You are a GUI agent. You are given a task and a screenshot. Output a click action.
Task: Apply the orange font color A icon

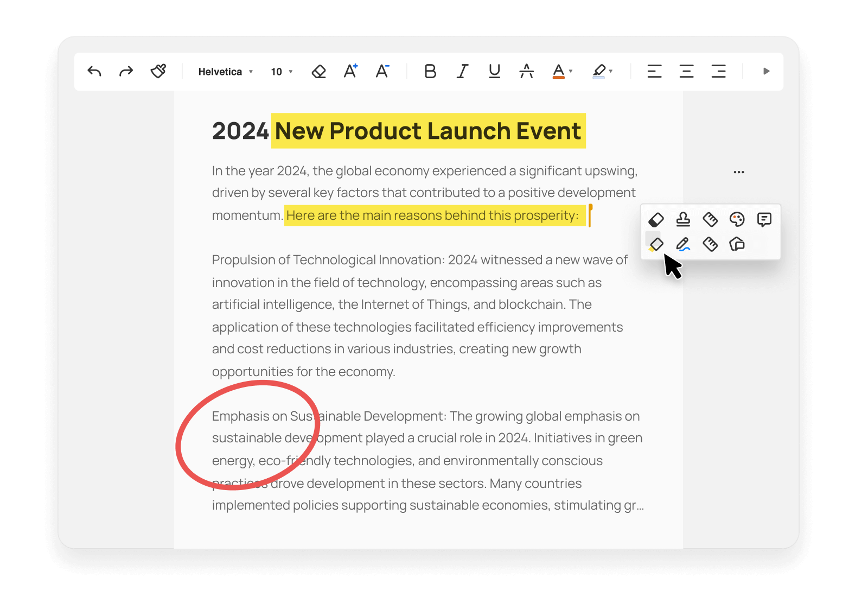click(559, 72)
